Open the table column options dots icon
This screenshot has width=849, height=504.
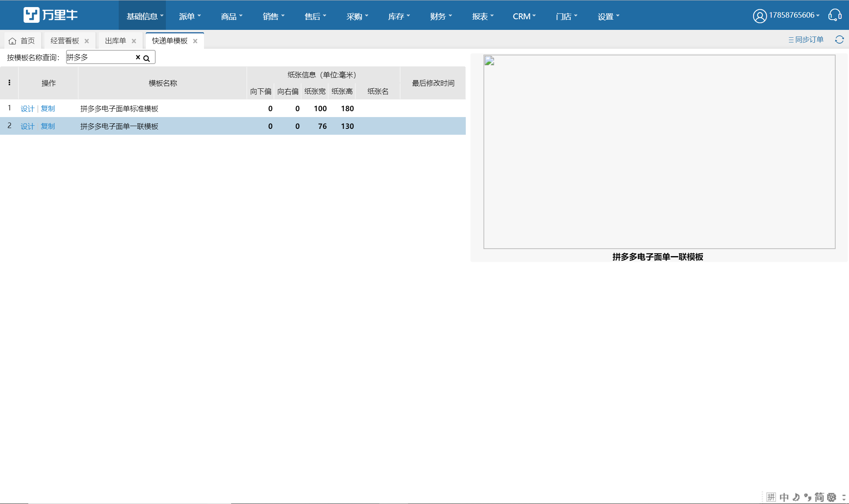pos(9,82)
